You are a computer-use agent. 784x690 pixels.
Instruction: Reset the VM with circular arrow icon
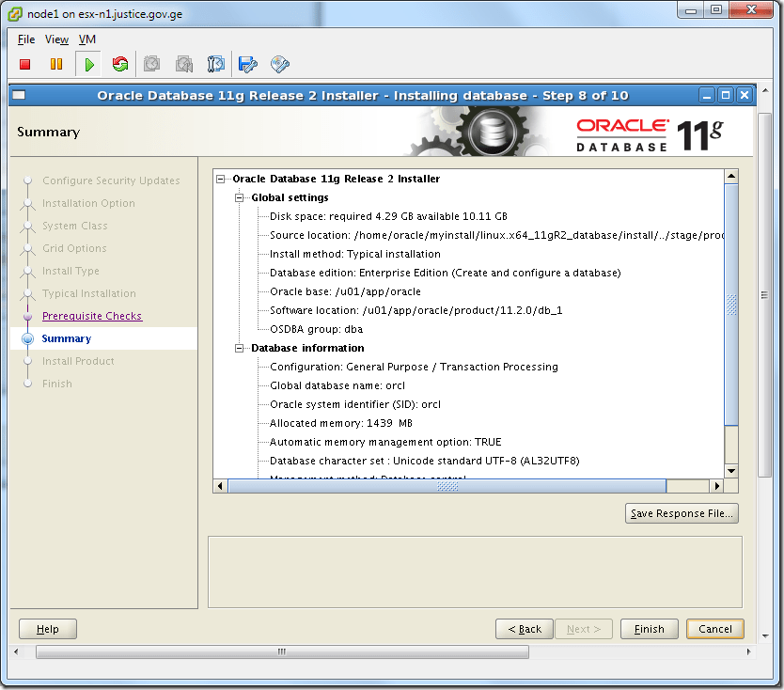[x=119, y=64]
